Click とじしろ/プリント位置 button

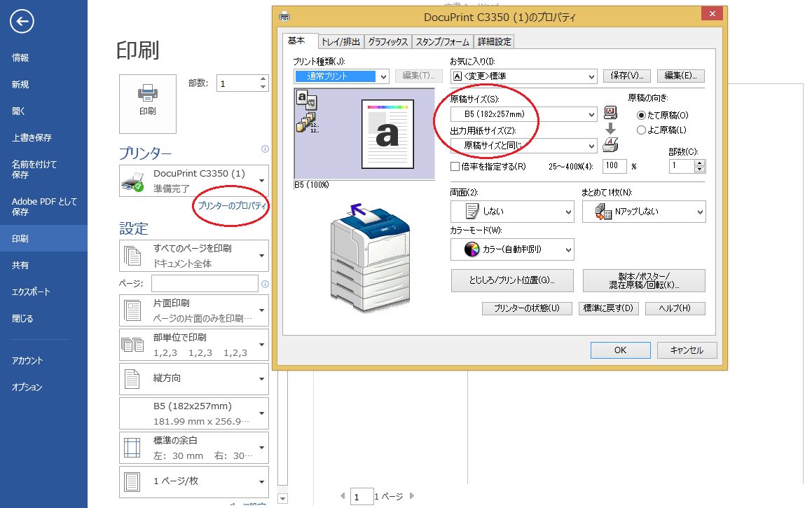point(512,280)
